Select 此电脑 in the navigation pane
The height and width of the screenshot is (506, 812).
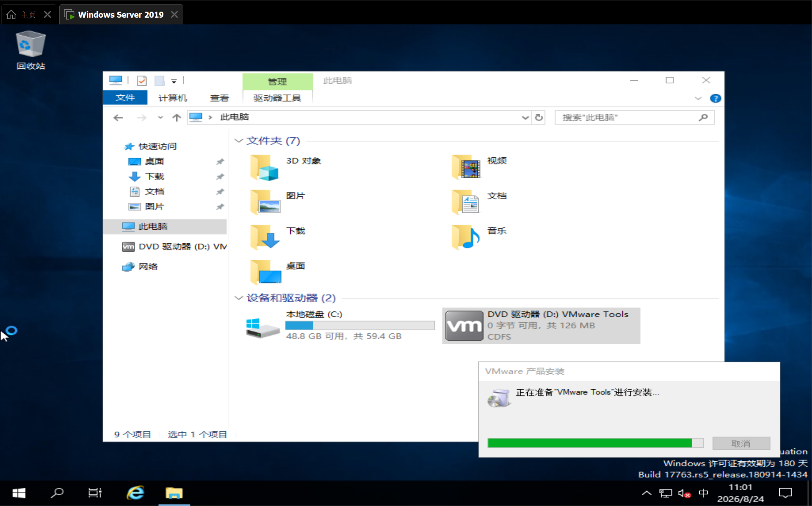[165, 227]
